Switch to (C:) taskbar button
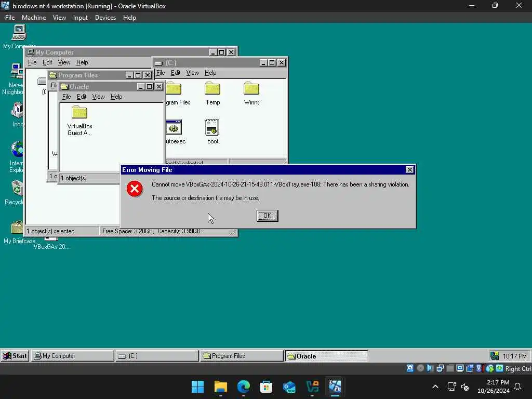The width and height of the screenshot is (532, 399). 157,355
